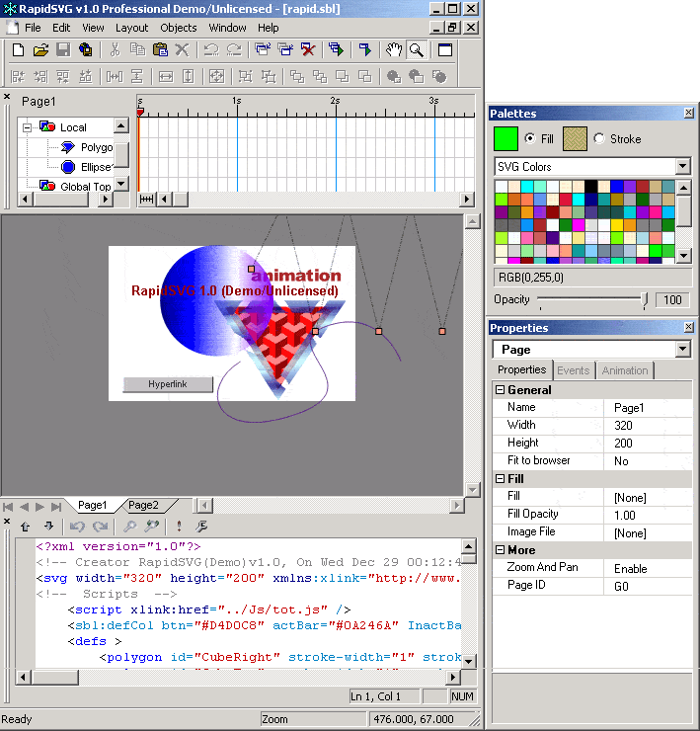Select the Fill radio button
The image size is (700, 731).
click(x=530, y=138)
